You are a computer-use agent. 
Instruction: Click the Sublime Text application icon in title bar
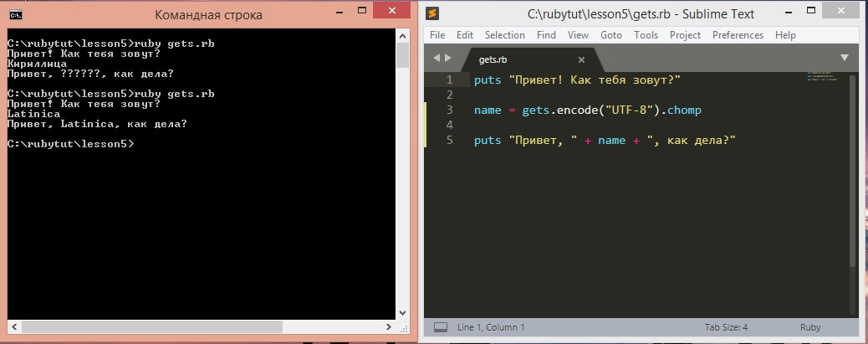coord(433,14)
